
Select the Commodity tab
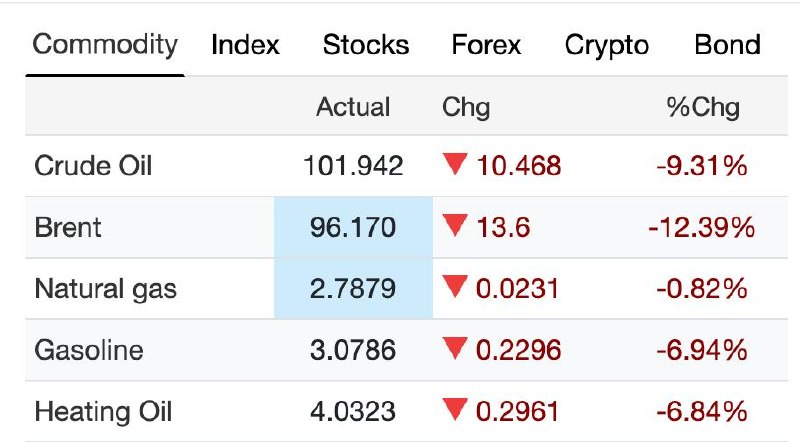(x=105, y=45)
